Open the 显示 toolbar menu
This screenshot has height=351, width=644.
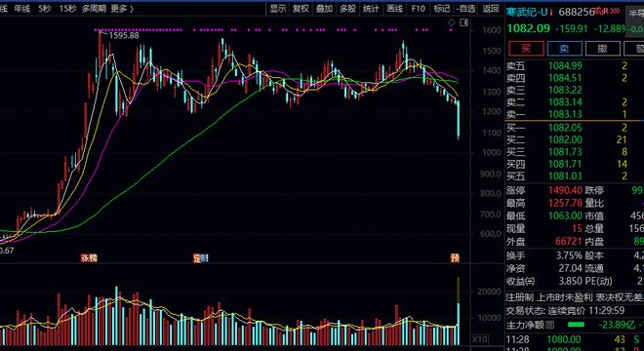tap(278, 9)
